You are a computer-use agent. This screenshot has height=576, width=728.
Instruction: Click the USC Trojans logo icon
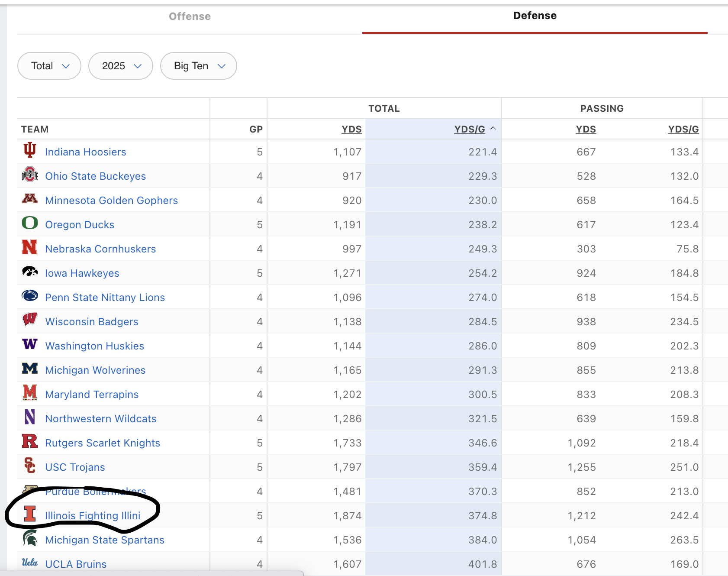click(29, 465)
